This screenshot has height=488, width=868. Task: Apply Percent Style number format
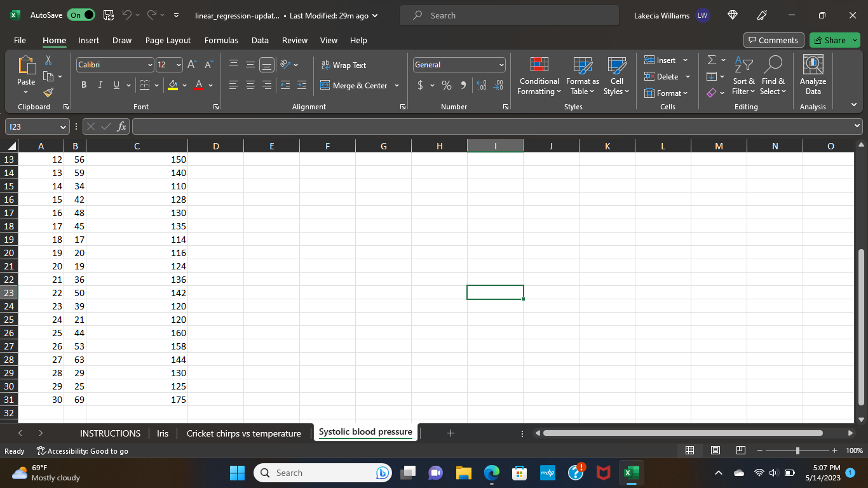coord(447,85)
